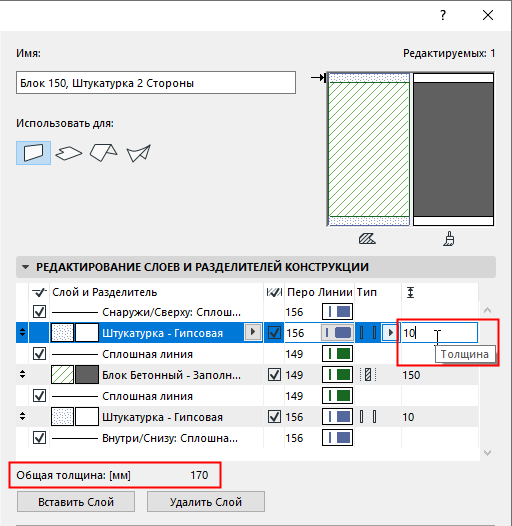Click the Перо Линии column header
This screenshot has width=512, height=526.
point(319,292)
